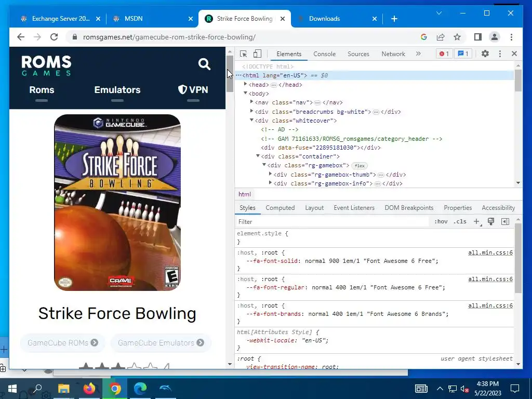Screen dimensions: 532x399
Task: Open the Roms navigation link
Action: click(x=42, y=90)
